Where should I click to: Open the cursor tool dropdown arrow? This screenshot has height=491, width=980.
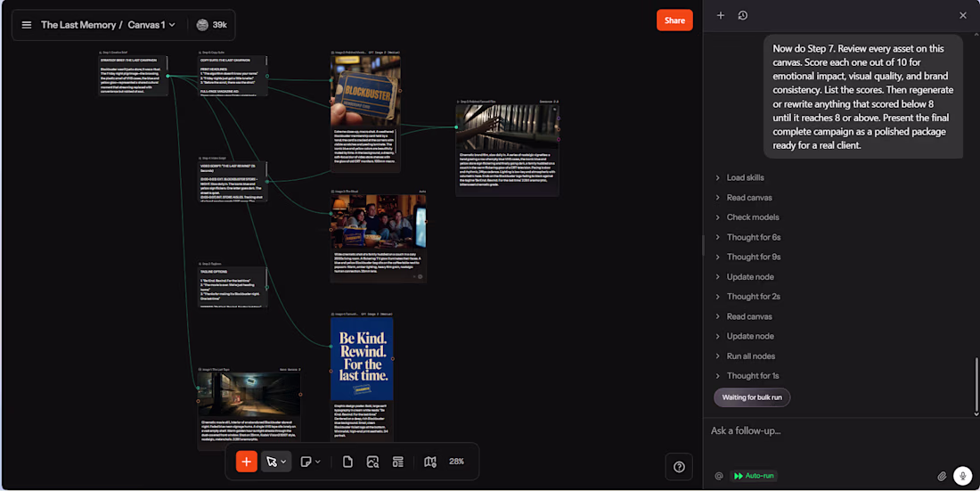tap(283, 462)
